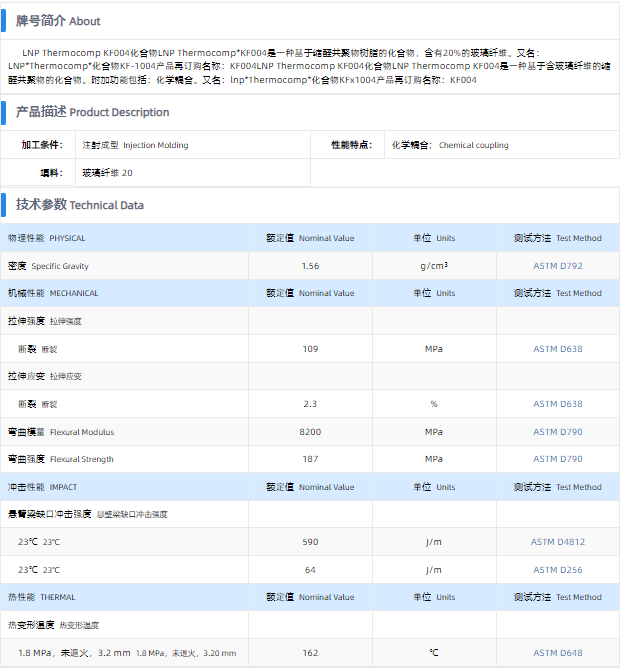620x668 pixels.
Task: Open the ASTM D4812 test method link
Action: click(557, 542)
